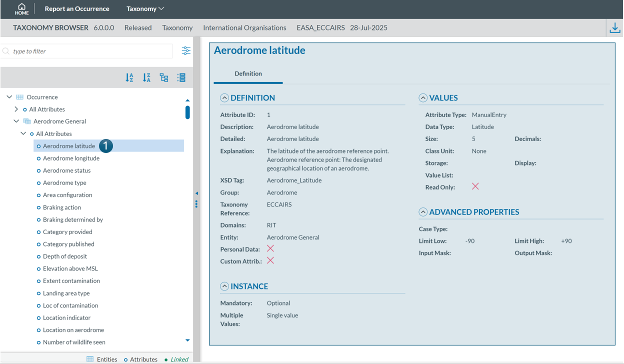The image size is (624, 364).
Task: Select Aerodrome longitude attribute
Action: tap(71, 158)
